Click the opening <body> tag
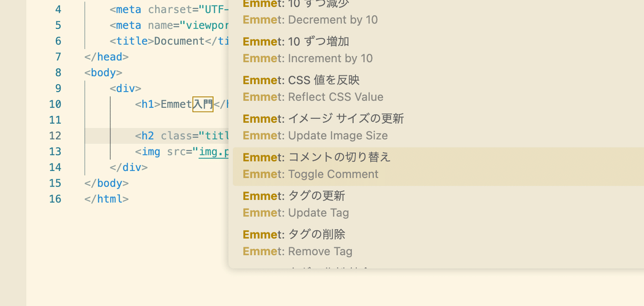The width and height of the screenshot is (644, 306). tap(103, 72)
